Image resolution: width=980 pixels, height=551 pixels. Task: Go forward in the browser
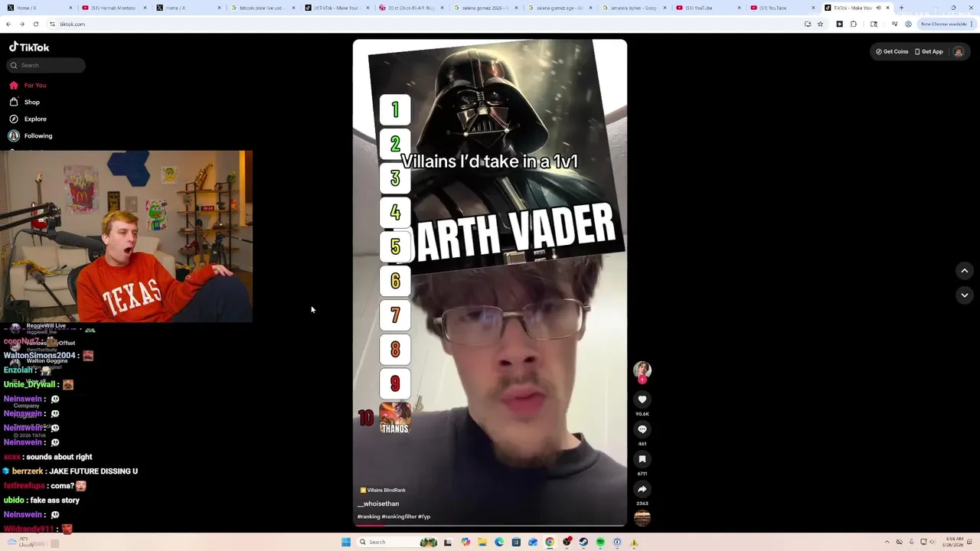[x=21, y=24]
